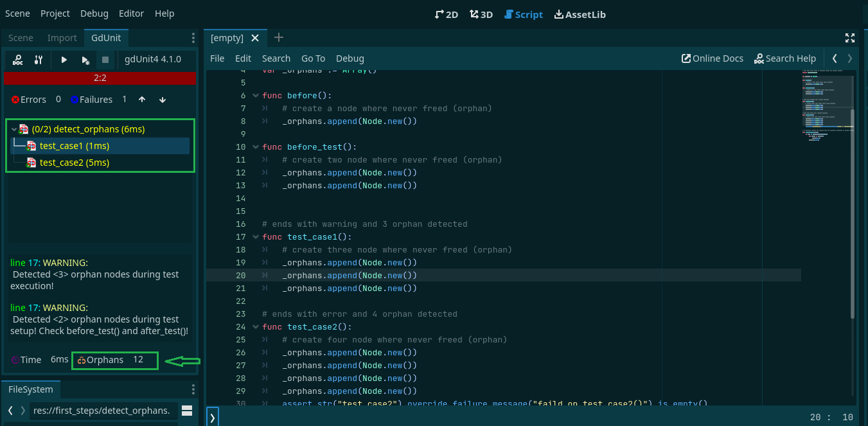Viewport: 868px width, 426px height.
Task: Run tests in debug mode
Action: [85, 60]
